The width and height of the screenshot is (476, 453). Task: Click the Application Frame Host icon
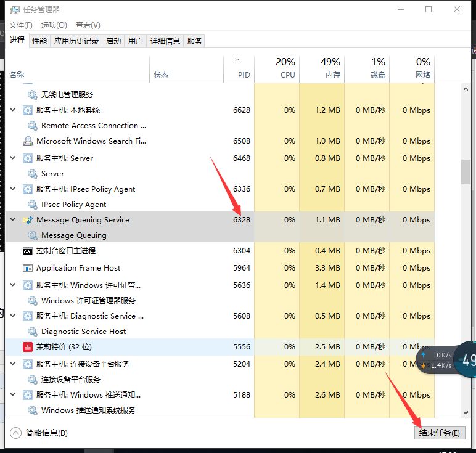pos(28,268)
